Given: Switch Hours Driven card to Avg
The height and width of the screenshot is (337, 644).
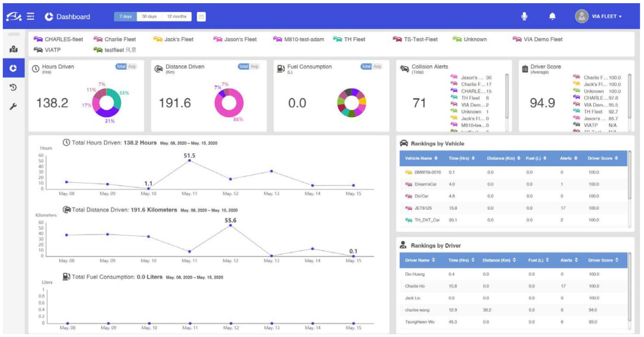Looking at the screenshot, I should (132, 66).
